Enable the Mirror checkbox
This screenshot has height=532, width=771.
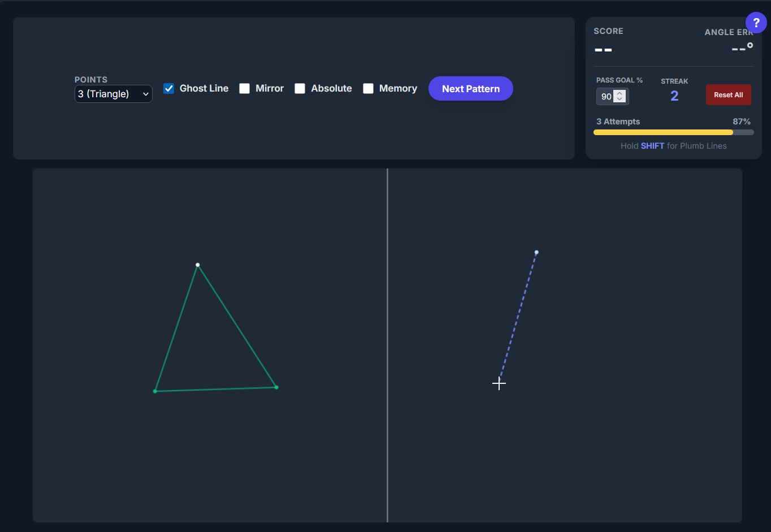pos(244,88)
